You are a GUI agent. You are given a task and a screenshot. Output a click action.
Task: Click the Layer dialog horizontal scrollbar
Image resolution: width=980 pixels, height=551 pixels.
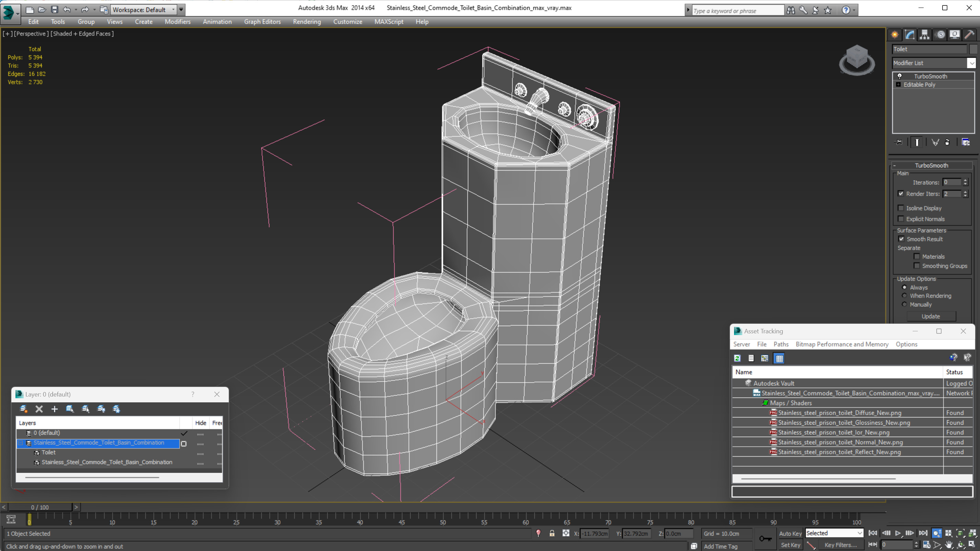coord(92,477)
